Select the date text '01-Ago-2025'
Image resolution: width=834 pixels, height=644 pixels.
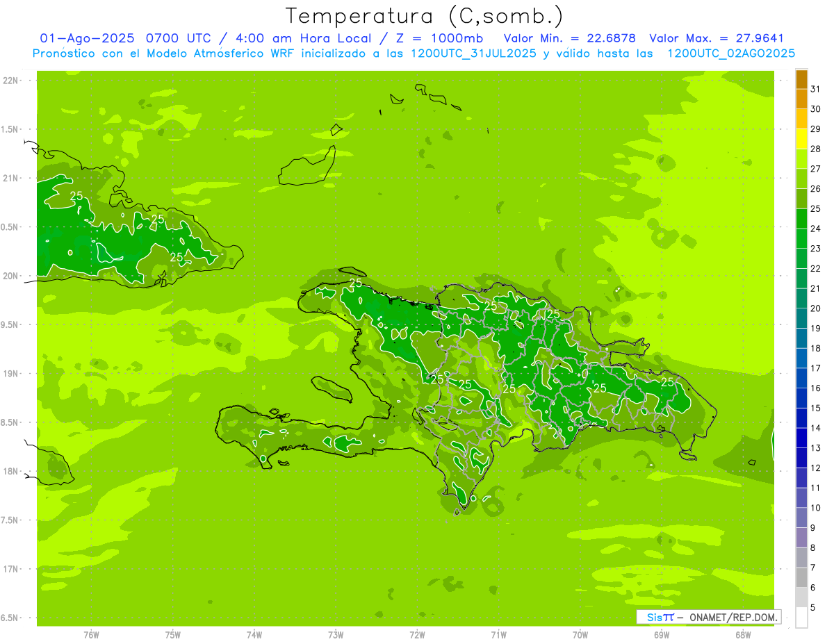[88, 38]
